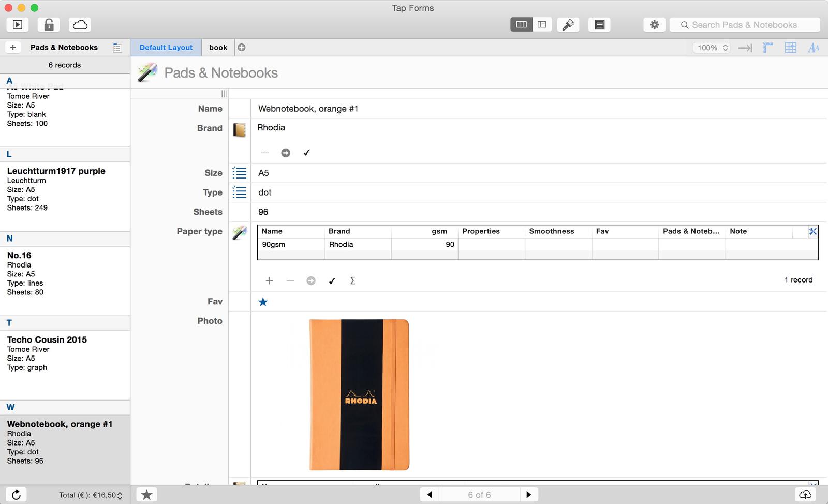Click the Brand notebook link icon
The height and width of the screenshot is (504, 828).
point(239,129)
